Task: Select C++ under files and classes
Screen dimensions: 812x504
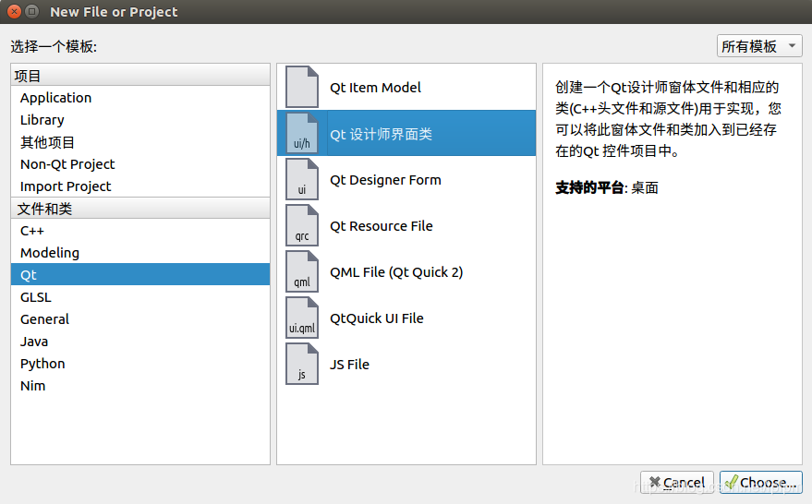Action: click(x=140, y=231)
